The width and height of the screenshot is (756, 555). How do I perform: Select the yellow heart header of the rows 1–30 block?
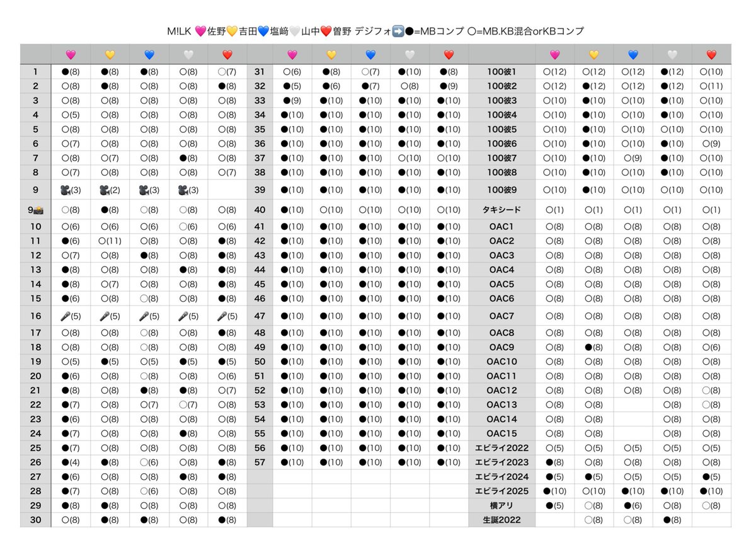coord(110,55)
